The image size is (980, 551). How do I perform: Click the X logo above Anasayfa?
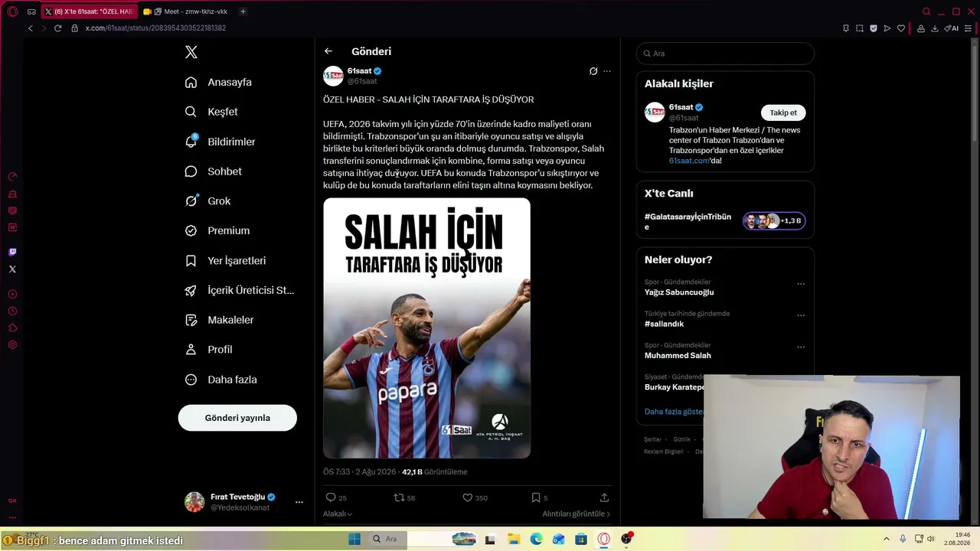coord(191,52)
